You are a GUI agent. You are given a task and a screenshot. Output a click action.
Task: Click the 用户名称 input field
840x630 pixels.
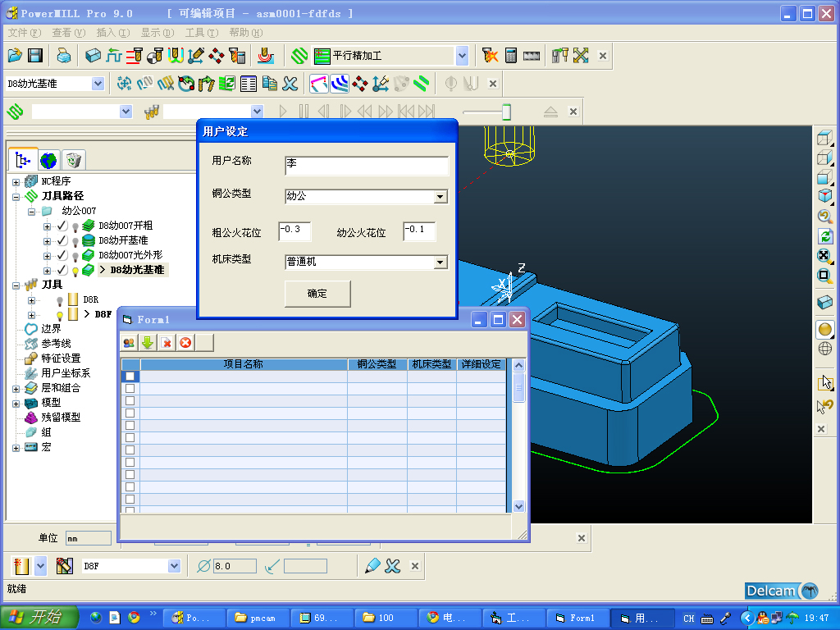pyautogui.click(x=367, y=166)
